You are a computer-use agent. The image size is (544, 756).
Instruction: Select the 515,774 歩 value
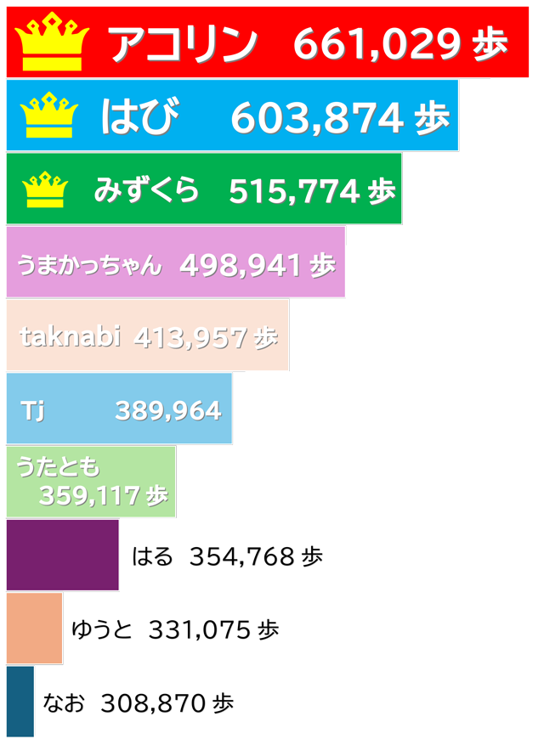(x=312, y=191)
